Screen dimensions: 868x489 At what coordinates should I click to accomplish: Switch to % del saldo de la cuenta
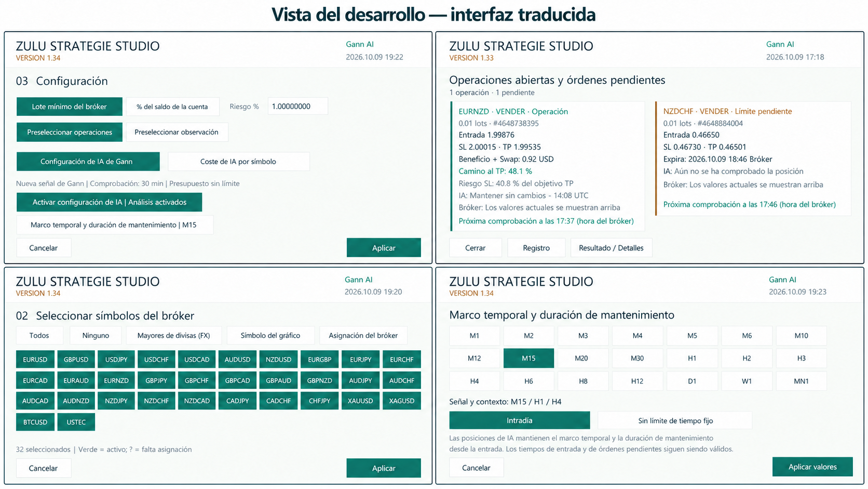tap(172, 107)
